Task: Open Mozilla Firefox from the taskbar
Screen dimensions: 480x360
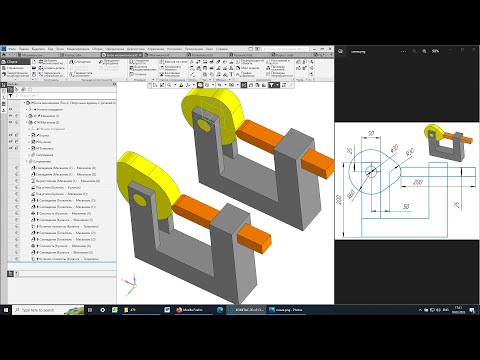Action: click(x=193, y=310)
